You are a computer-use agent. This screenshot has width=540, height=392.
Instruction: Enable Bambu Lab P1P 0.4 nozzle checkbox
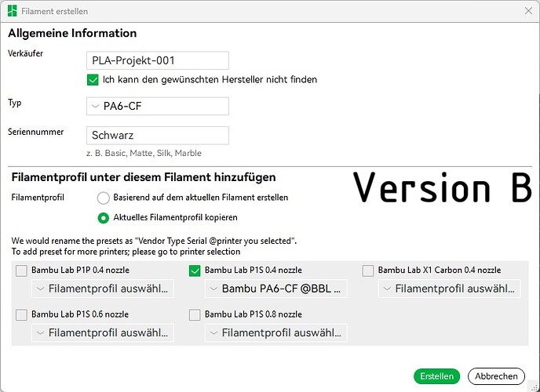[21, 270]
